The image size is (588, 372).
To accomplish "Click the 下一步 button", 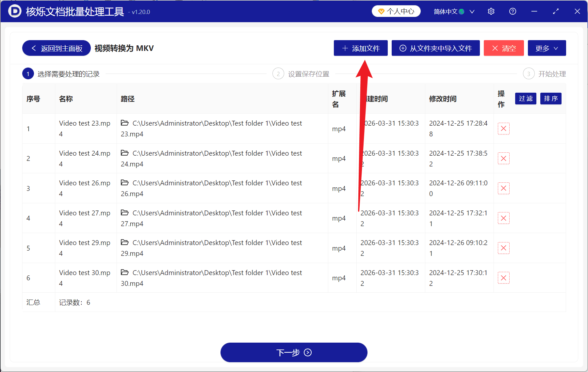I will 294,352.
